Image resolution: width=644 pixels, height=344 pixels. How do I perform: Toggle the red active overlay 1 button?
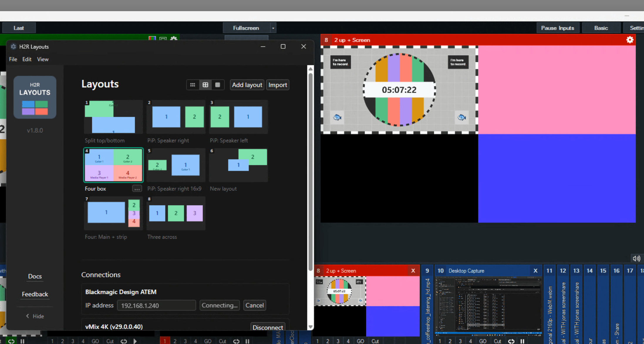pos(165,341)
